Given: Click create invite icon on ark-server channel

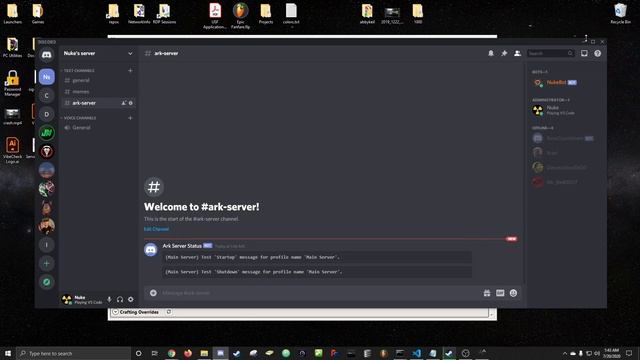Looking at the screenshot, I should coord(124,103).
